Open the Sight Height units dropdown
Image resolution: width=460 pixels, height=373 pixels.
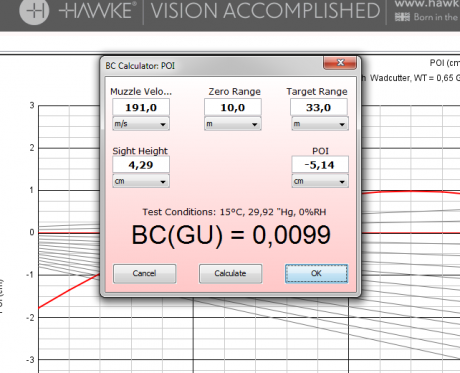pos(141,181)
